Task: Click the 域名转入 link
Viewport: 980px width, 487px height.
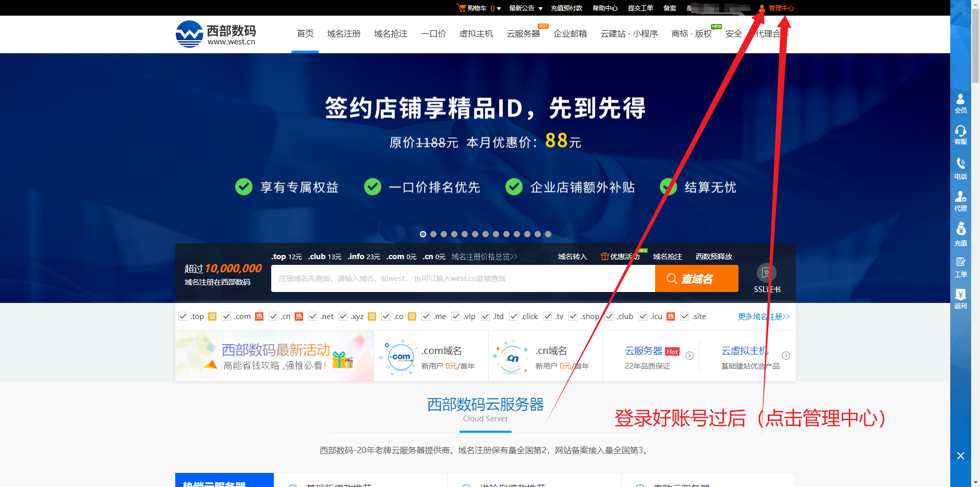Action: pyautogui.click(x=572, y=257)
